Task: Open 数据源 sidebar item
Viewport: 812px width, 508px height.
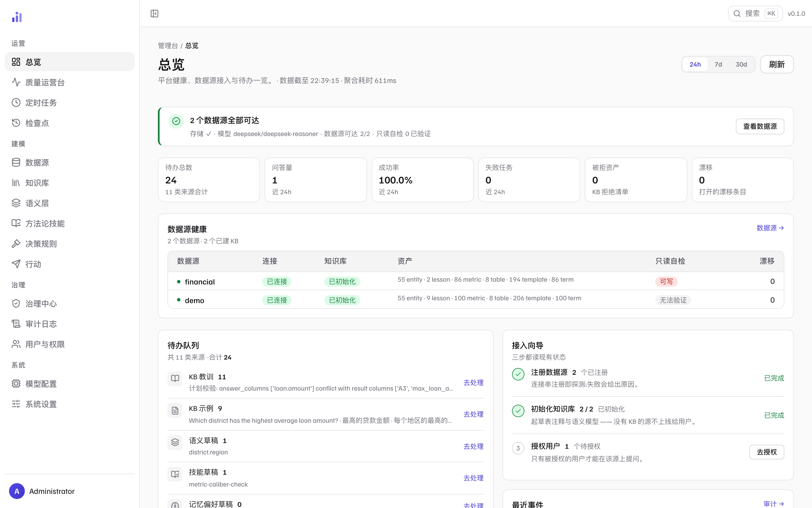Action: pos(69,163)
